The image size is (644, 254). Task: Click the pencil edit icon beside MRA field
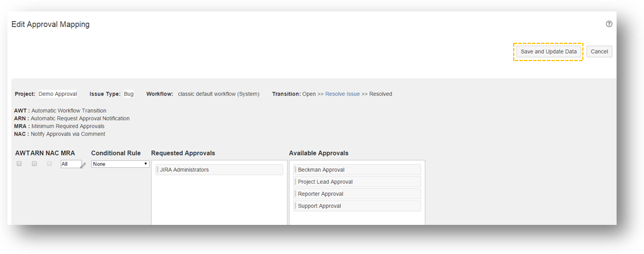83,165
